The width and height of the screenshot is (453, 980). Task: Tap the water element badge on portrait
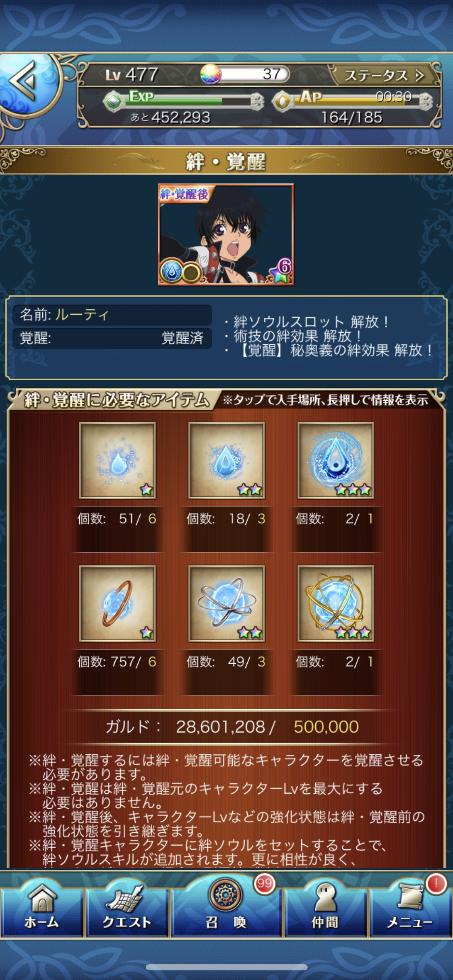point(172,272)
